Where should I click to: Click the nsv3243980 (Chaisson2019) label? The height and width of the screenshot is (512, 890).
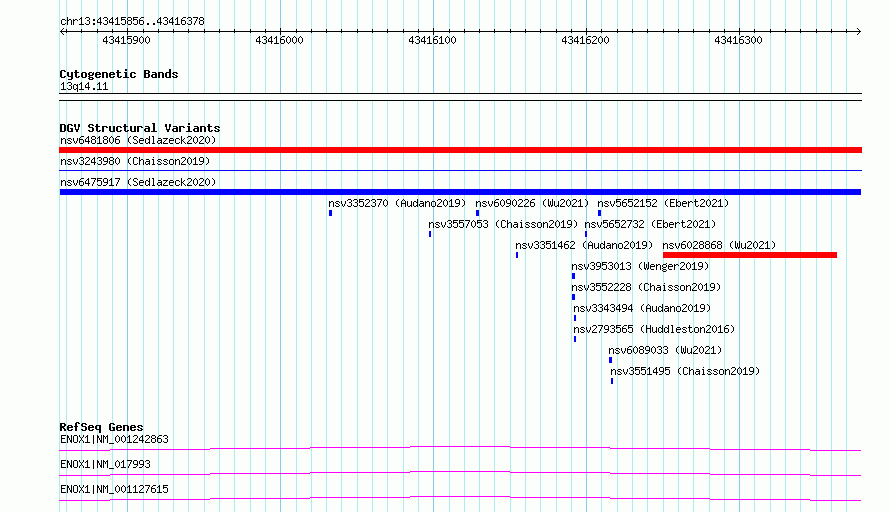(x=135, y=161)
